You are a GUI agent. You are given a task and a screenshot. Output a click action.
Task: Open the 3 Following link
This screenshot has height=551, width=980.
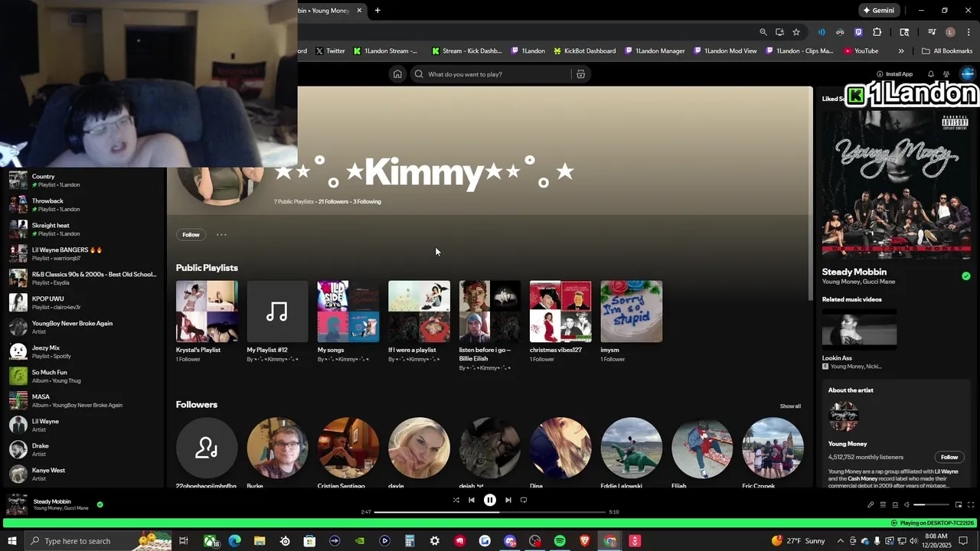tap(367, 201)
